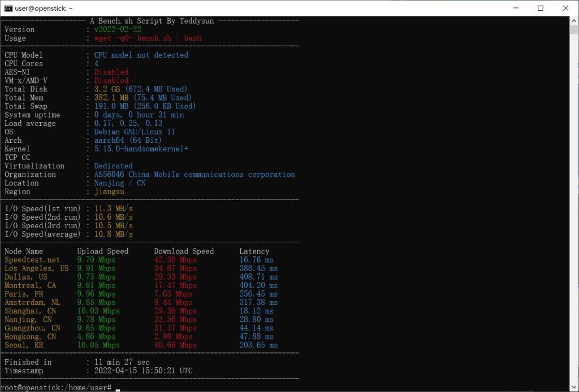Click the vertical scrollbar thumb

[574, 30]
